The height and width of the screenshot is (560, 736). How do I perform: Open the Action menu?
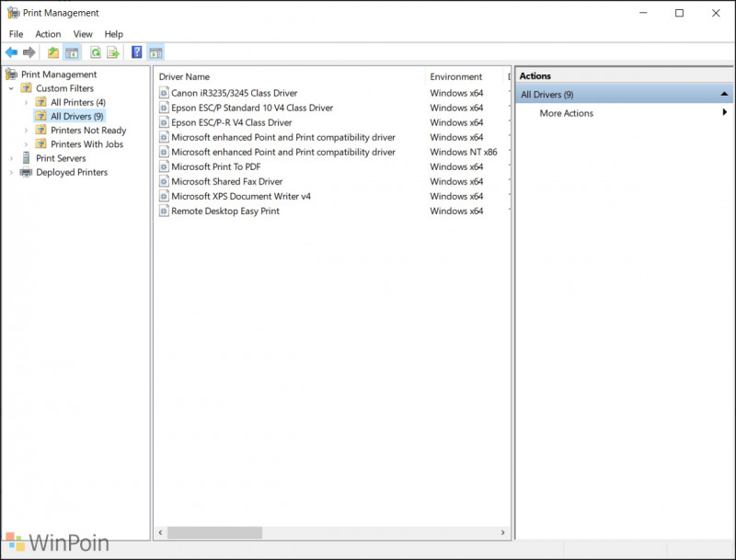coord(48,34)
